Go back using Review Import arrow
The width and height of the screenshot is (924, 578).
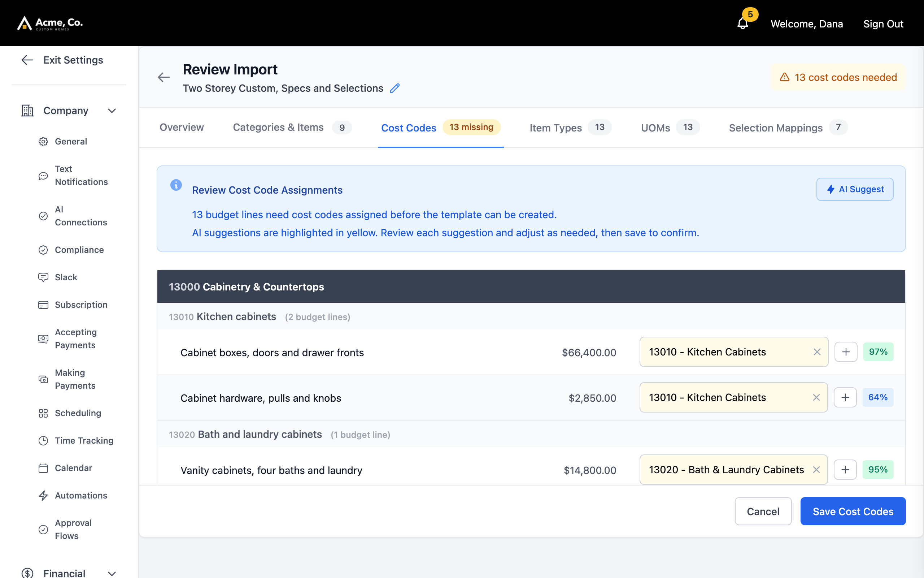click(x=164, y=78)
